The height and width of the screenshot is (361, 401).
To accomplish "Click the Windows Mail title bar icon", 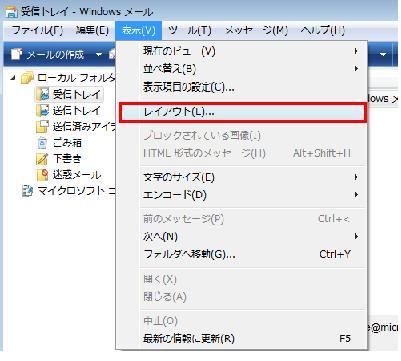I will pos(11,11).
